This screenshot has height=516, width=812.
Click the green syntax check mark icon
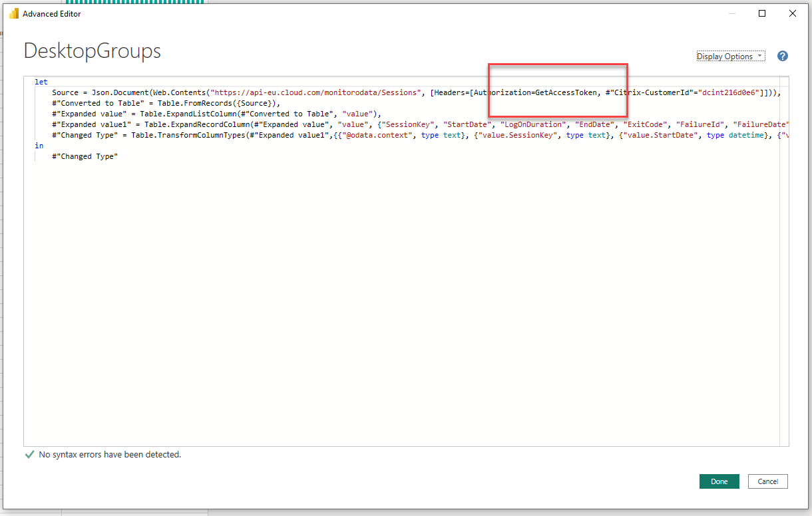point(29,455)
